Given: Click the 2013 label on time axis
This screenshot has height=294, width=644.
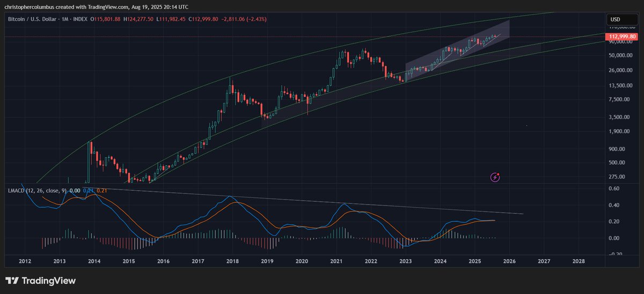Looking at the screenshot, I should 59,261.
